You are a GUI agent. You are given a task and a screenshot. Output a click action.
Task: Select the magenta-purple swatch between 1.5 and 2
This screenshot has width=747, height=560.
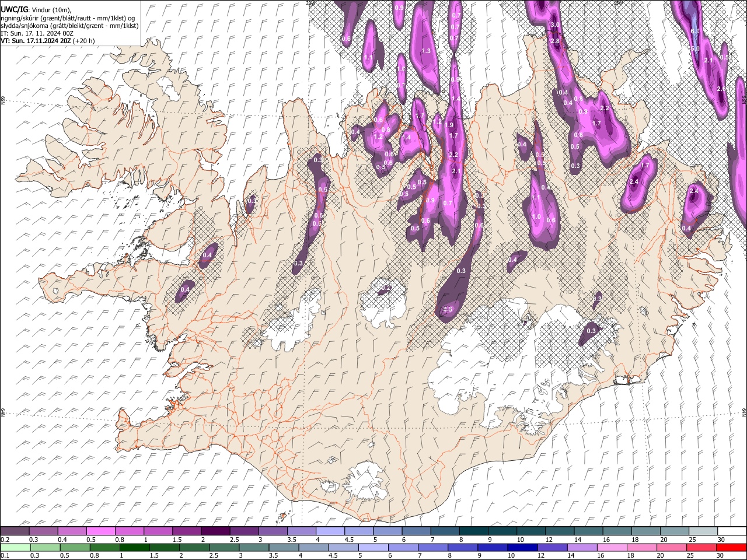tap(186, 531)
